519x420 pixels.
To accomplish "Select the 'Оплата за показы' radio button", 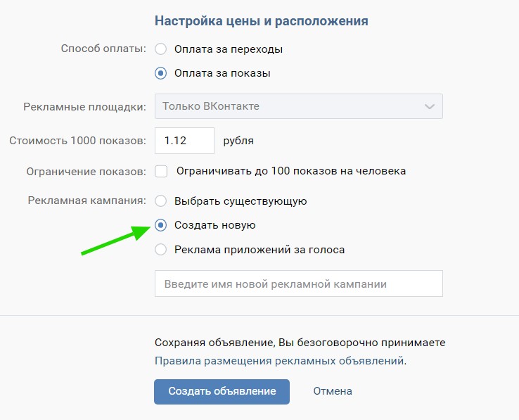I will (161, 73).
